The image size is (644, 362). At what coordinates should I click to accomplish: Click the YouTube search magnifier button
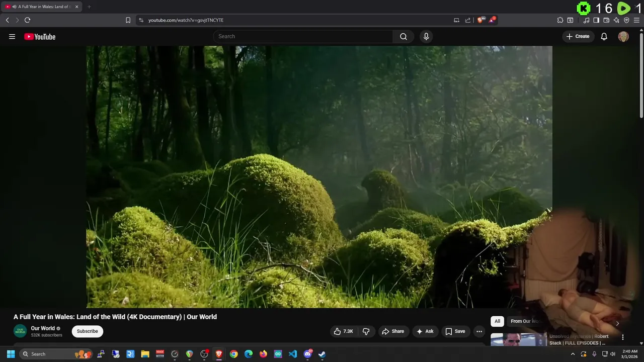point(404,36)
